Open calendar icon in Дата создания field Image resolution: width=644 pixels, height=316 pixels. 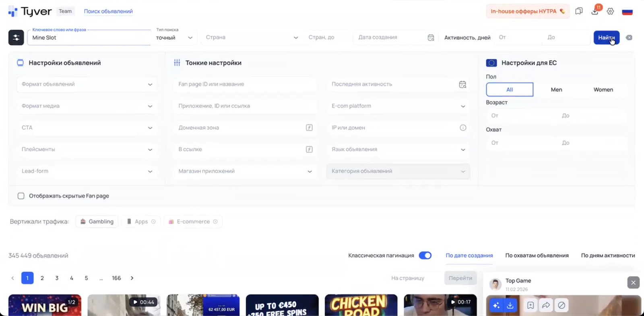pos(431,37)
